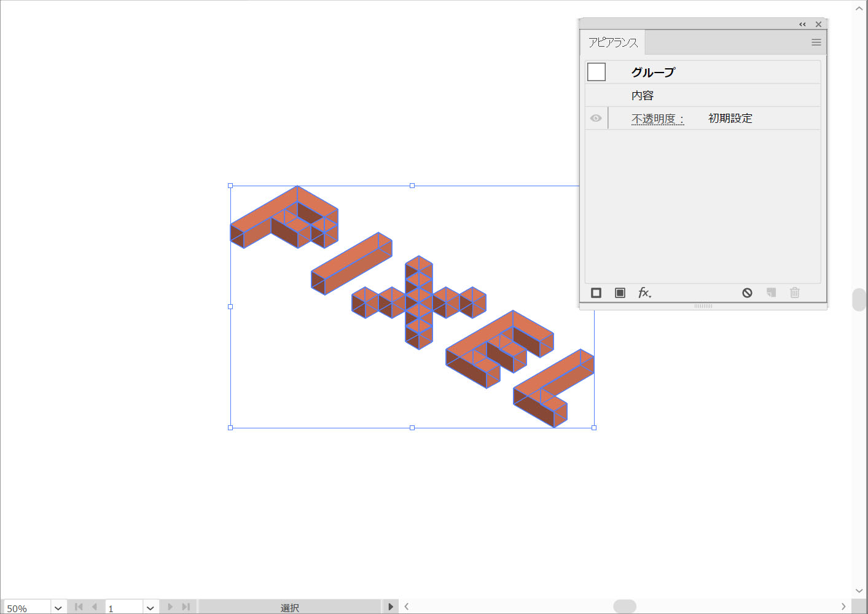Click the 不透明度 opacity link

(657, 119)
